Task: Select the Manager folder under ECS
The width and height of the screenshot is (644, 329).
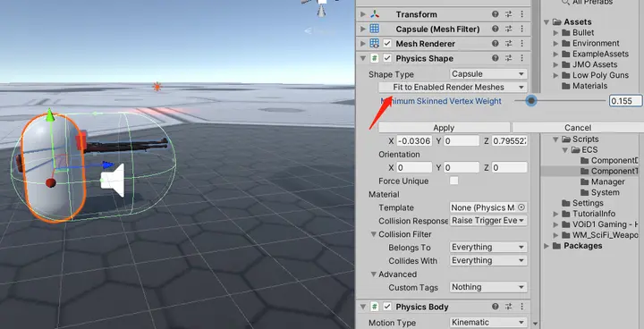Action: 608,181
